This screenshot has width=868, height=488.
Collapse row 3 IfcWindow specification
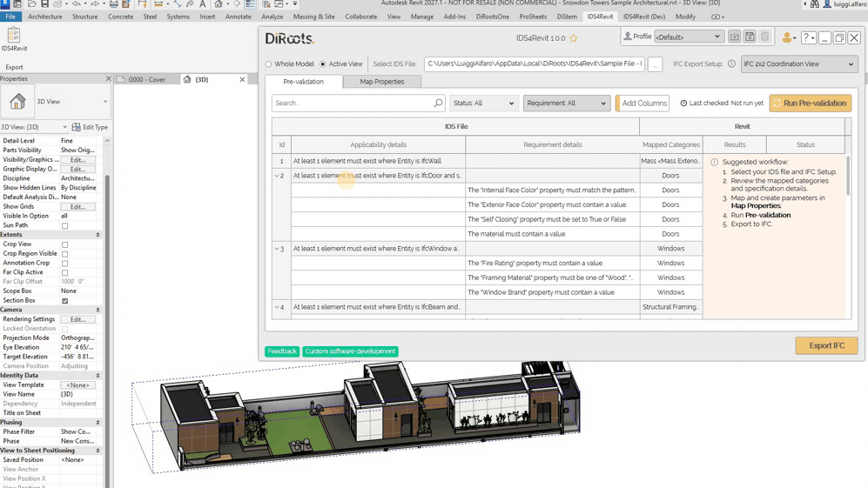tap(277, 249)
